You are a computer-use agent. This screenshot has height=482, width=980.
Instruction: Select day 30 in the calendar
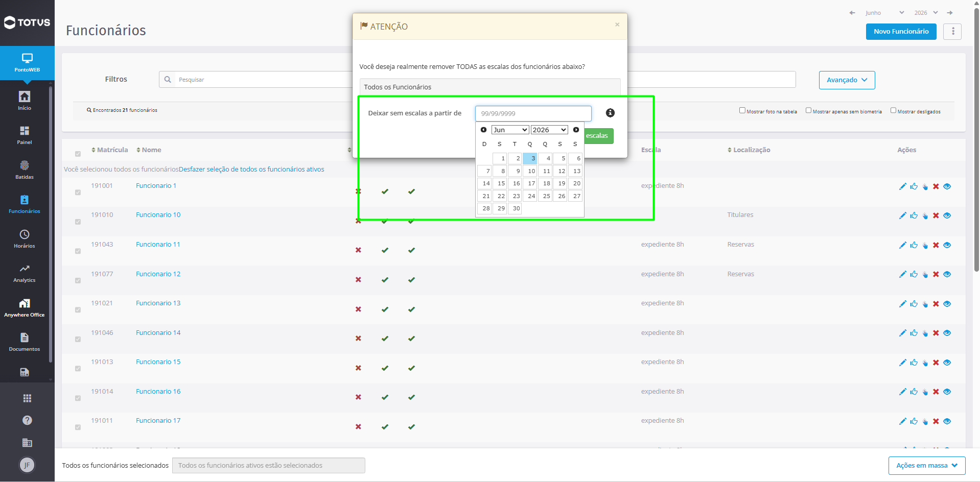click(515, 208)
